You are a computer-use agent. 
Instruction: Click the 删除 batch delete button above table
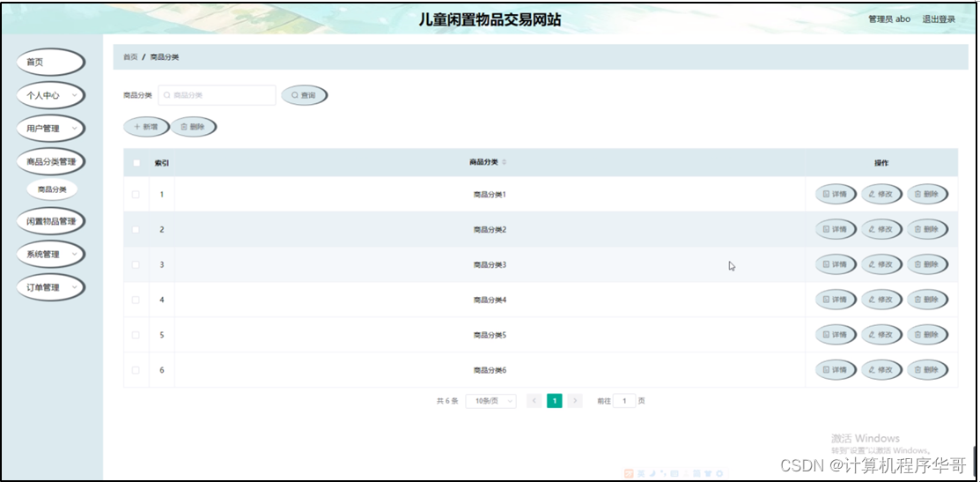194,127
